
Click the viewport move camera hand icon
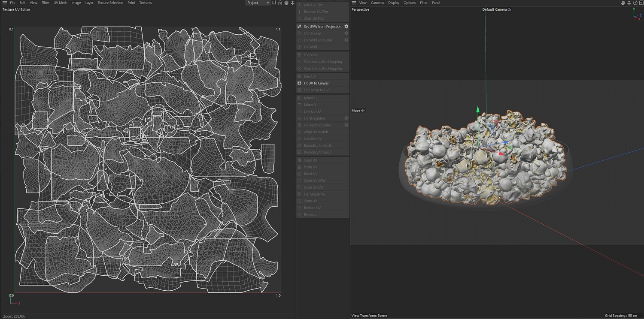623,3
